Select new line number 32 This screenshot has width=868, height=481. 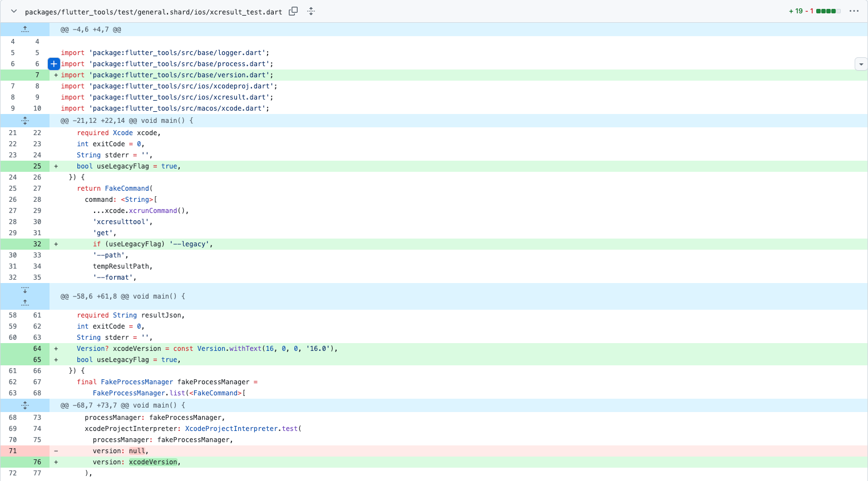click(37, 244)
